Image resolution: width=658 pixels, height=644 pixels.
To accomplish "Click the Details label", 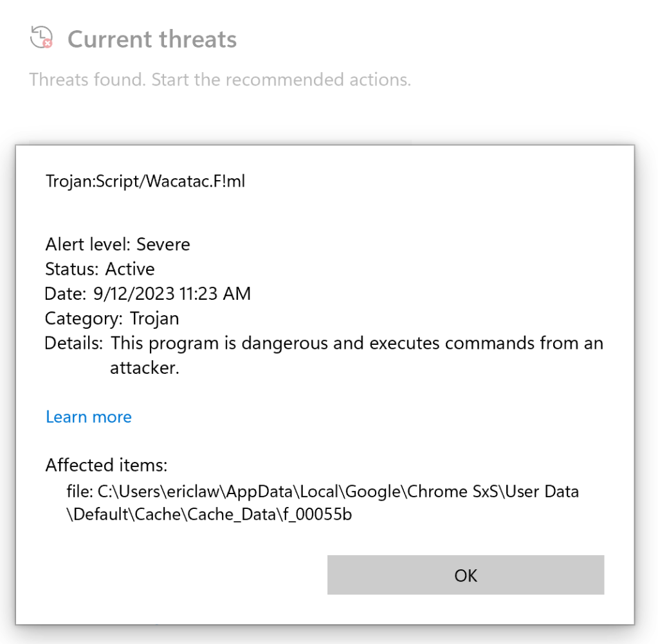I will tap(74, 343).
